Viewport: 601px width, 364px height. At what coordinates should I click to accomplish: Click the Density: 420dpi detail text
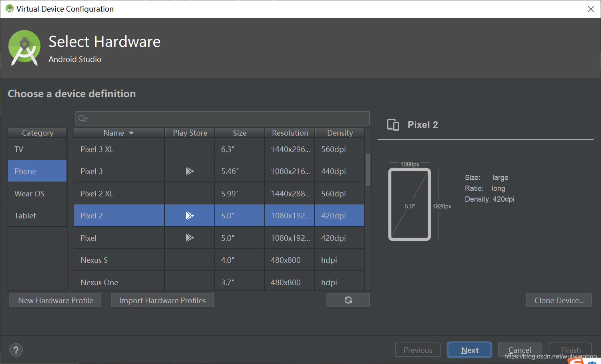(489, 199)
